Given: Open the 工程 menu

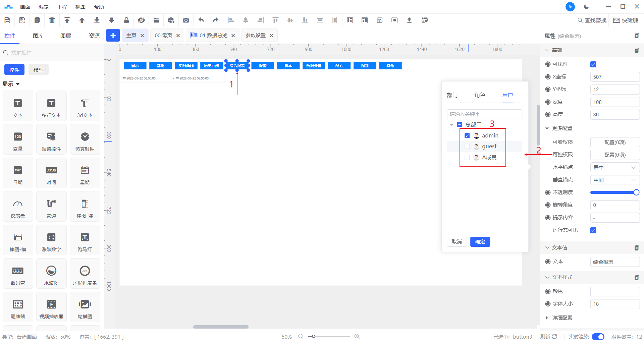Looking at the screenshot, I should [62, 7].
